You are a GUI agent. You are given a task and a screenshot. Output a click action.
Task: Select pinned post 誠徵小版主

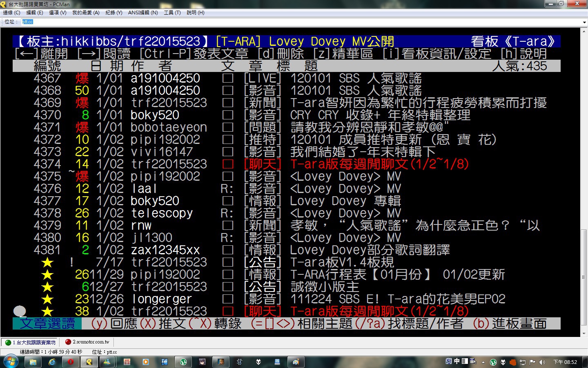click(x=286, y=287)
